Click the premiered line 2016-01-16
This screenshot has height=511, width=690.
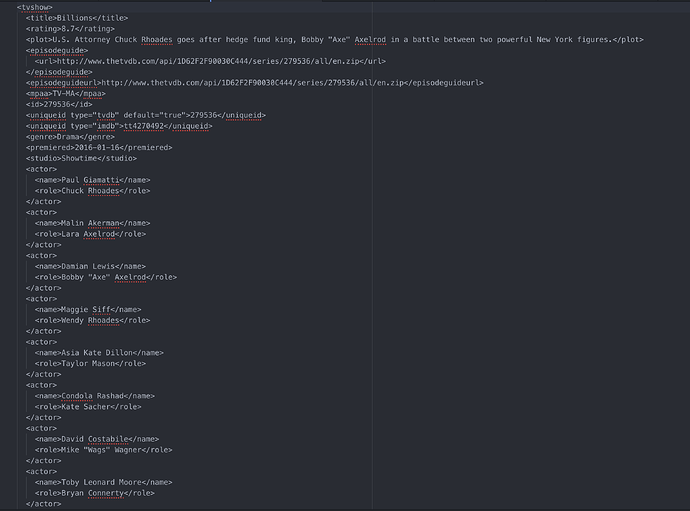99,147
